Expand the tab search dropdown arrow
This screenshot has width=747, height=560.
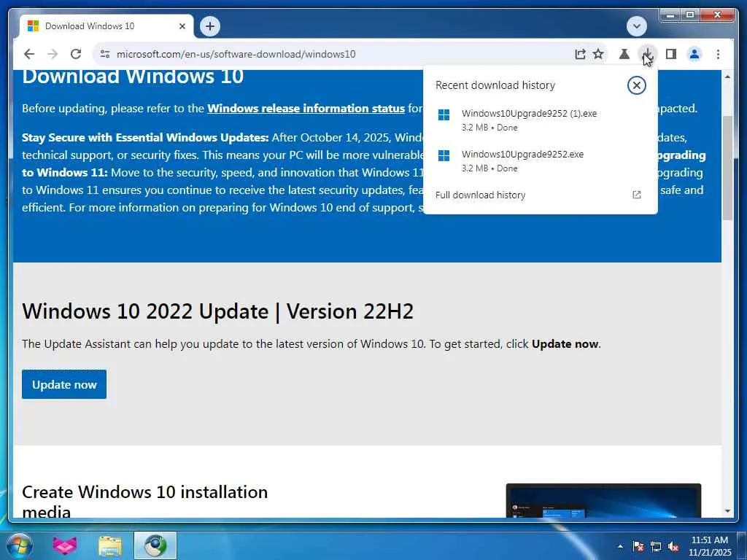636,26
